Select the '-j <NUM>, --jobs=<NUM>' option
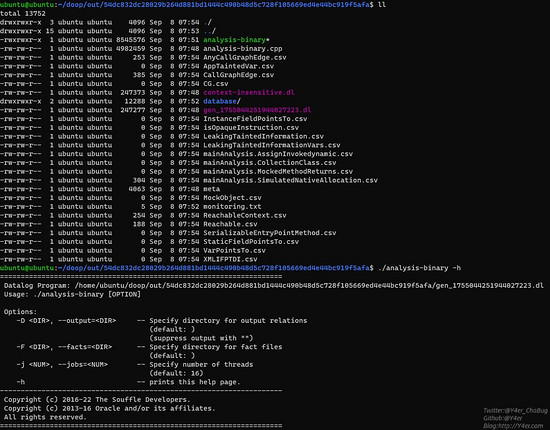Image resolution: width=550 pixels, height=430 pixels. (x=62, y=364)
